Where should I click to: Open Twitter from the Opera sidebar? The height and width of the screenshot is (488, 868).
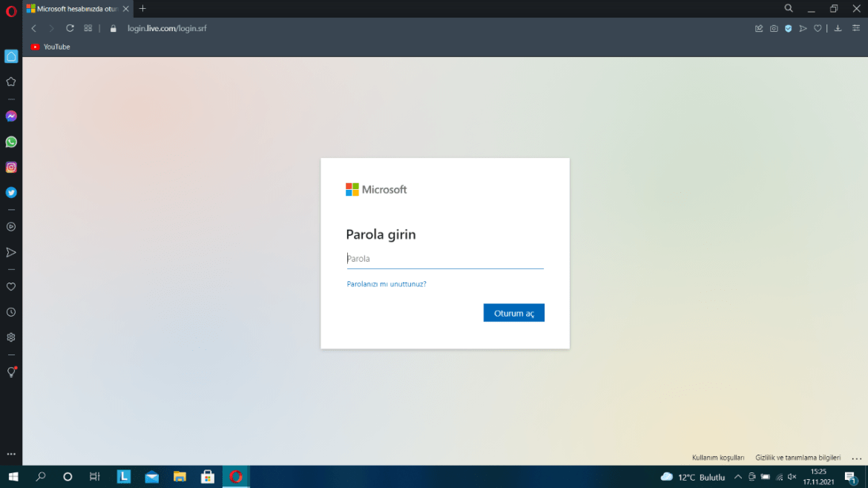point(10,192)
